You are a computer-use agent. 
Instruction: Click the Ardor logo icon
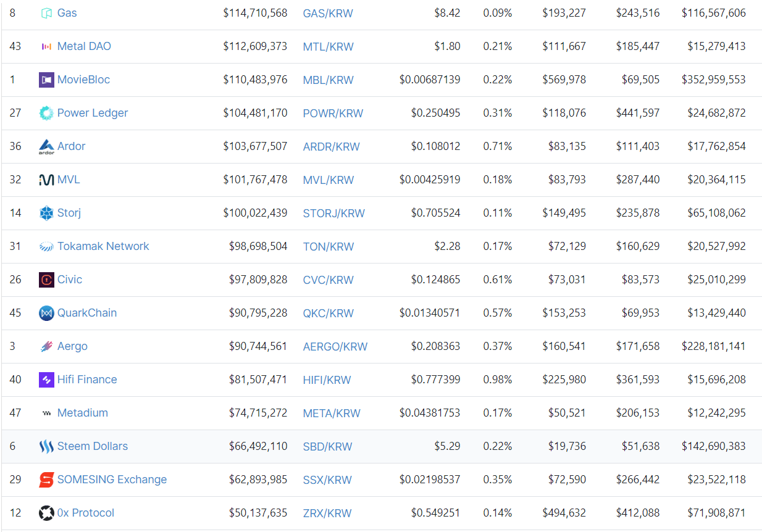click(46, 146)
